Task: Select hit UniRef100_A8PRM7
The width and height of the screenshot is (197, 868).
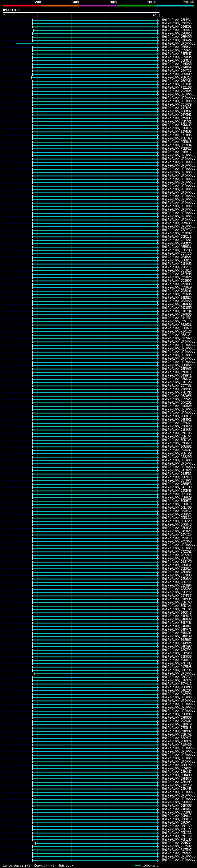Action: click(177, 54)
